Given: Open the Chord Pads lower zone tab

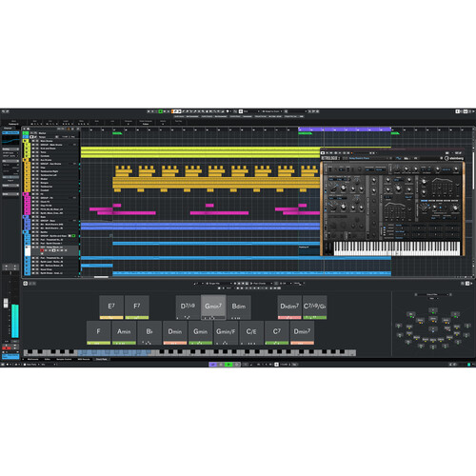Looking at the screenshot, I should pos(101,359).
